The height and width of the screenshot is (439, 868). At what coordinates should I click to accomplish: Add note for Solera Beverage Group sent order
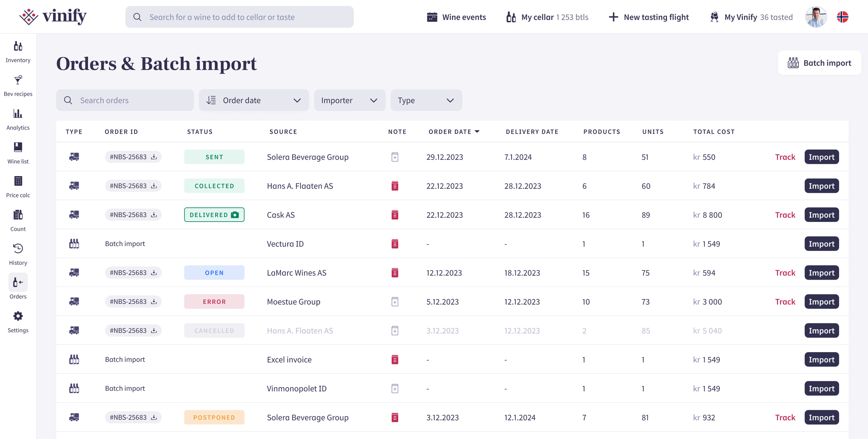click(x=395, y=157)
